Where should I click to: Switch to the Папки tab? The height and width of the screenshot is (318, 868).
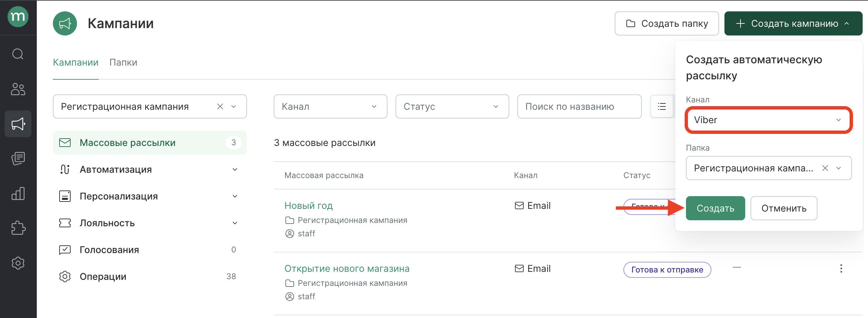tap(123, 62)
